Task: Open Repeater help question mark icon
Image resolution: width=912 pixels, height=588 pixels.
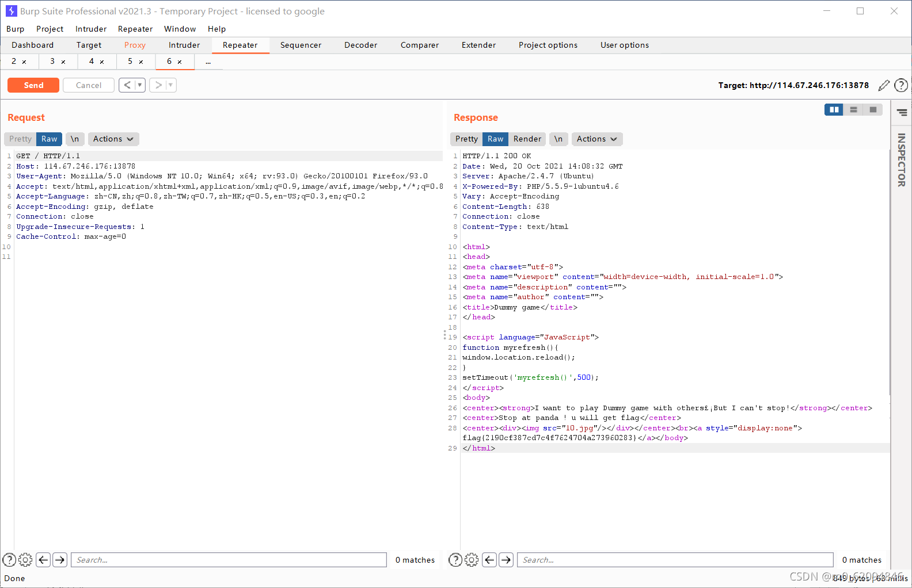Action: pyautogui.click(x=901, y=85)
